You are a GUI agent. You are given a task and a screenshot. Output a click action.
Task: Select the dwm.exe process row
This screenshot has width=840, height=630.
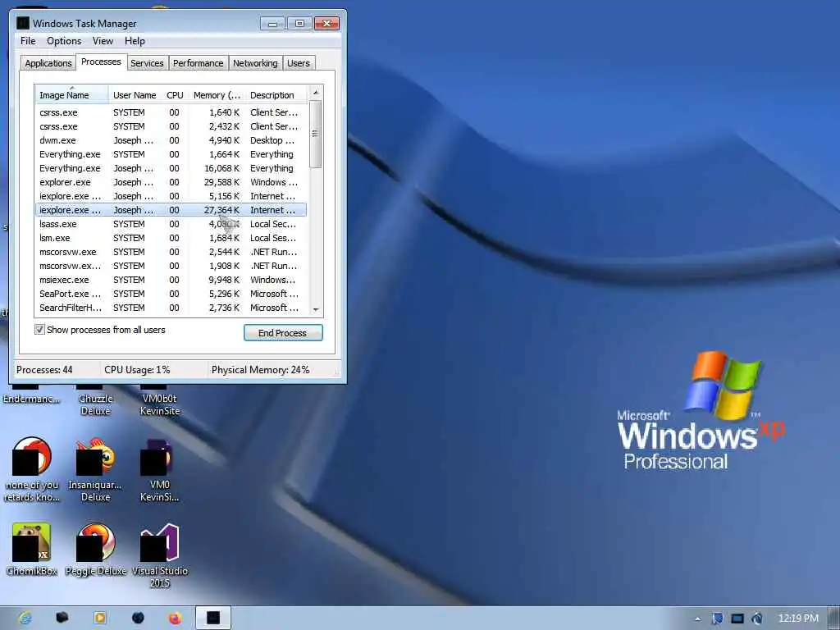coord(171,140)
